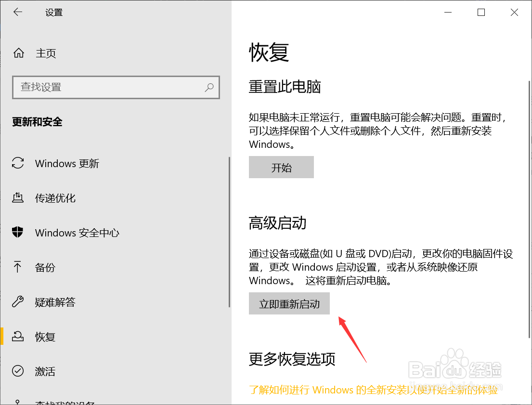Click the 传递优化 icon in sidebar

[x=17, y=198]
